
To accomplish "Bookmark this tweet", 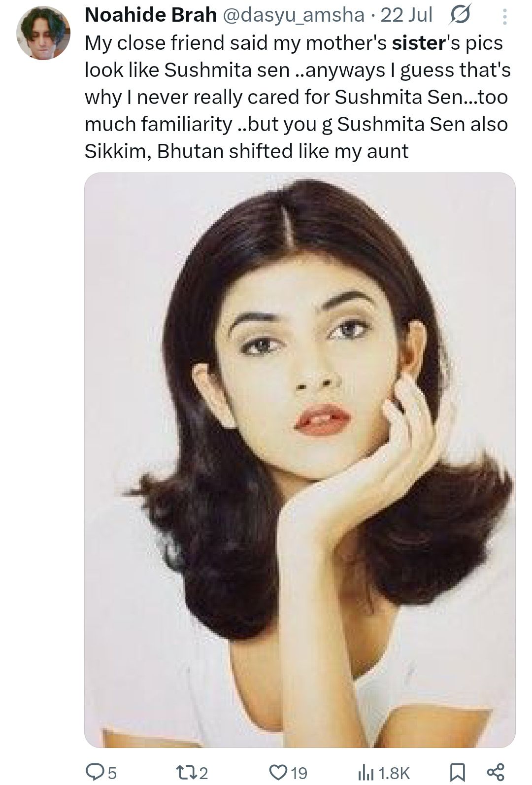I will (x=457, y=772).
